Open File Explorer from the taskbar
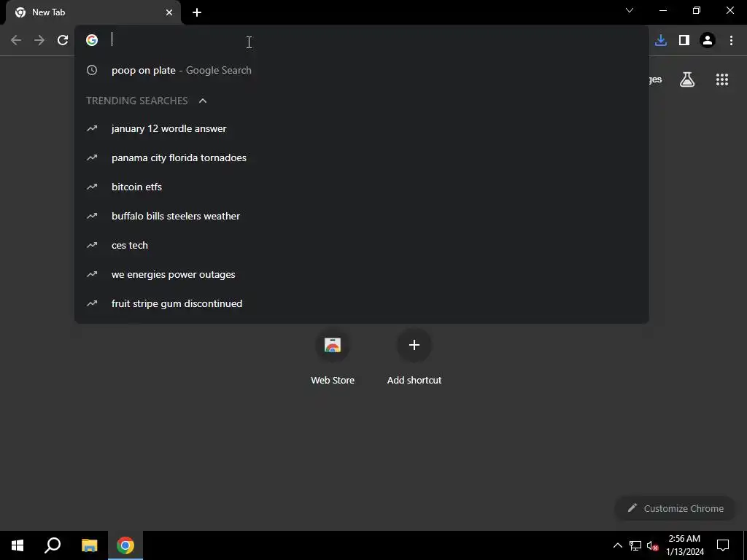747x560 pixels. [89, 545]
